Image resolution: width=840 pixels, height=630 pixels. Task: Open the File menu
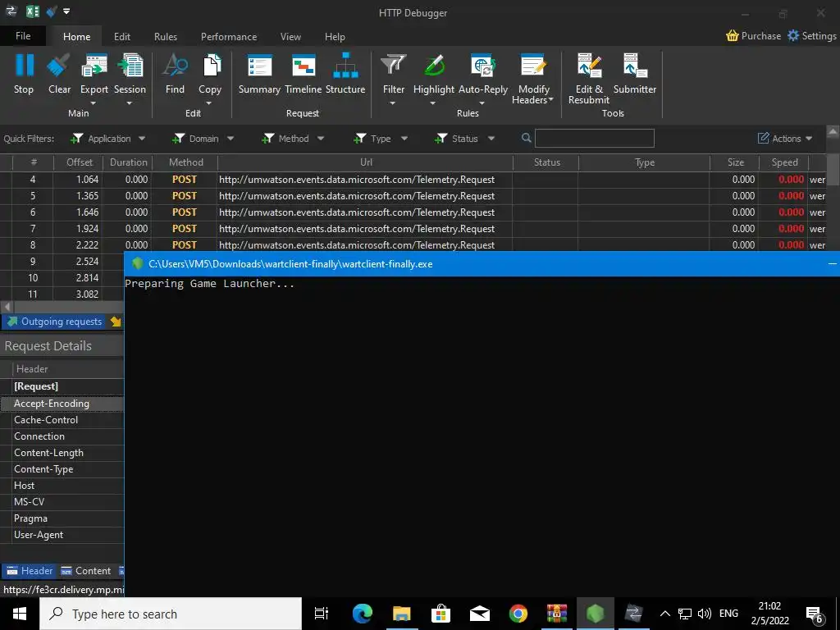(x=23, y=36)
